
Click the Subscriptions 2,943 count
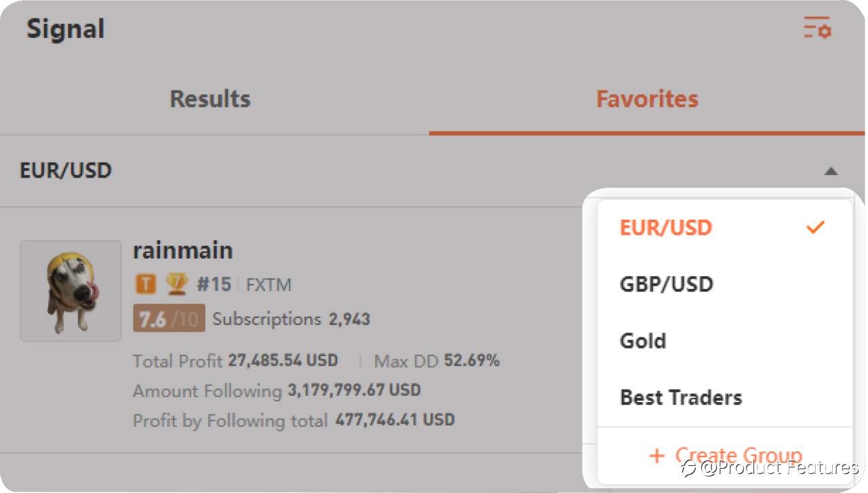click(291, 319)
